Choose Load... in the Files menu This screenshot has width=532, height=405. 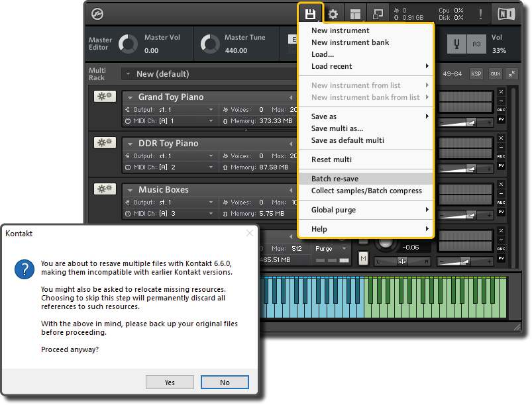[366, 54]
